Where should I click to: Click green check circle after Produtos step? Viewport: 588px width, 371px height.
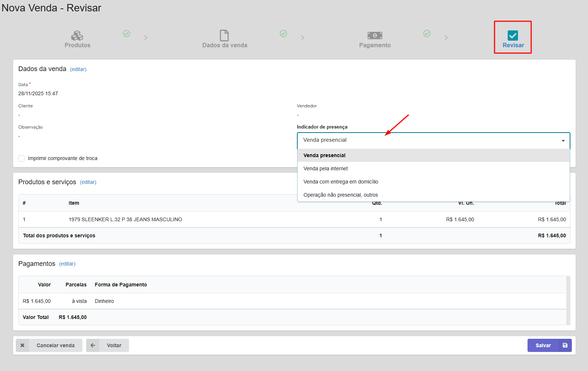pyautogui.click(x=126, y=34)
